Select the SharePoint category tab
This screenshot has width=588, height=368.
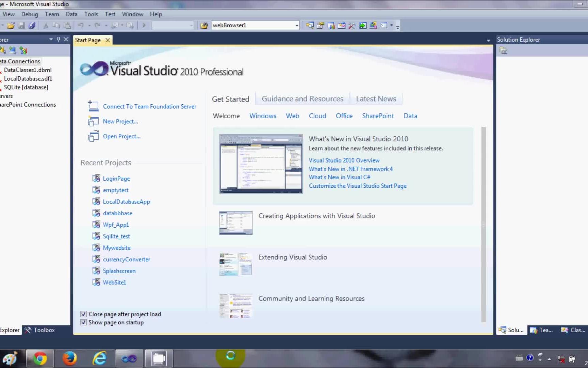378,116
